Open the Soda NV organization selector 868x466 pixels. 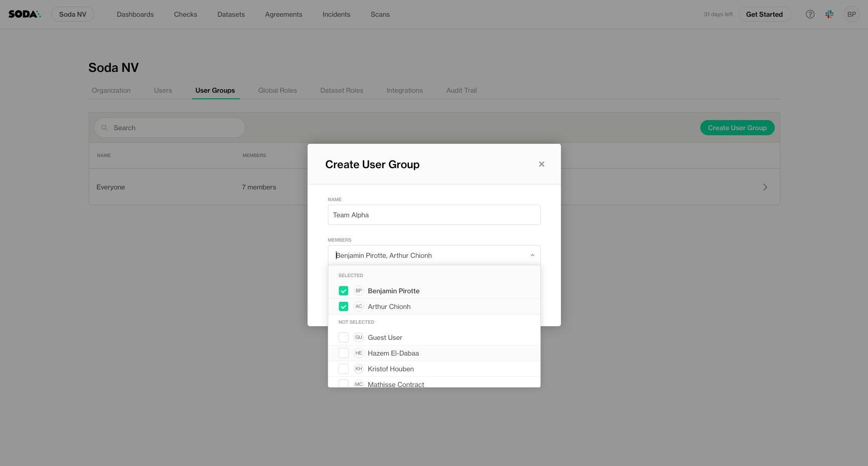coord(72,14)
